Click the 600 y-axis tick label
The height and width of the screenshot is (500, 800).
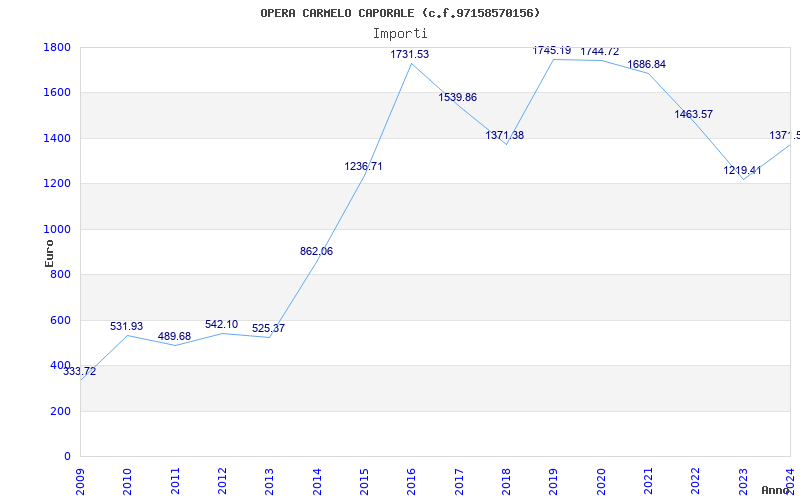click(x=61, y=320)
